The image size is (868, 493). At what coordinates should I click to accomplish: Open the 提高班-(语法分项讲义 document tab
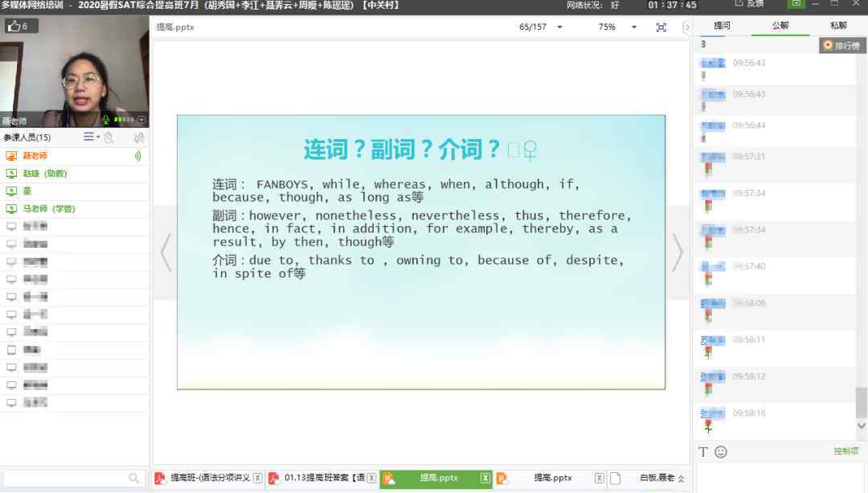tap(210, 478)
